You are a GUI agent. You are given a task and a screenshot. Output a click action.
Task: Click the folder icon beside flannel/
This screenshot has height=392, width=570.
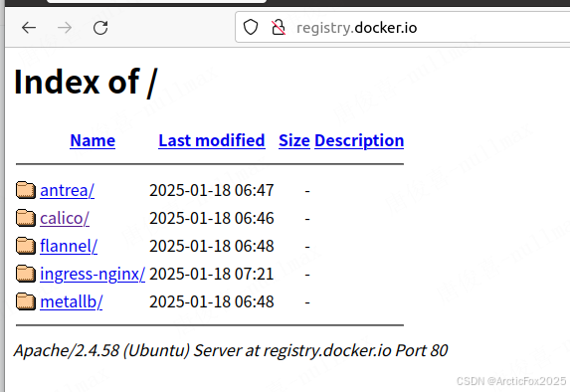tap(26, 246)
